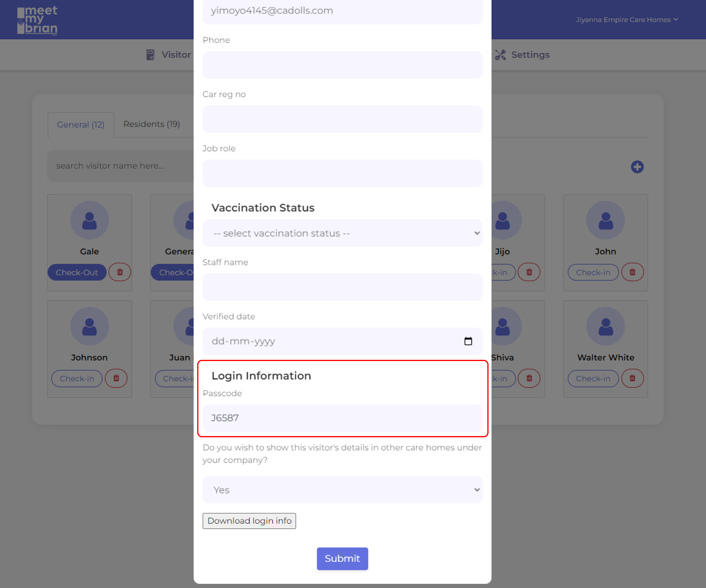Click the Download login info button
Viewport: 706px width, 588px height.
tap(249, 521)
